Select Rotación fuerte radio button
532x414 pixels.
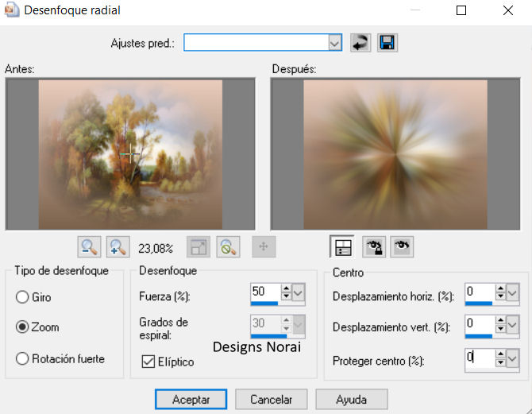tap(22, 358)
